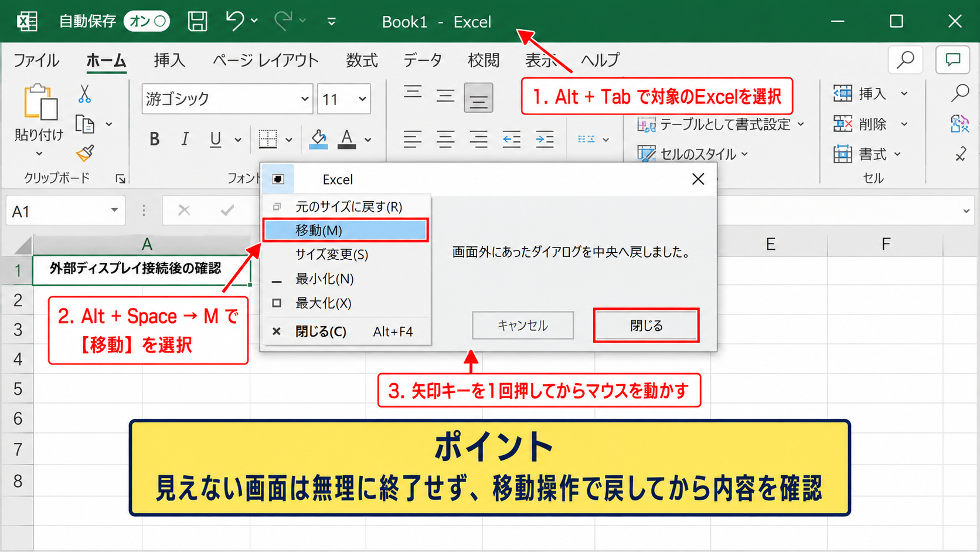
Task: Decrease the indent
Action: pos(512,140)
